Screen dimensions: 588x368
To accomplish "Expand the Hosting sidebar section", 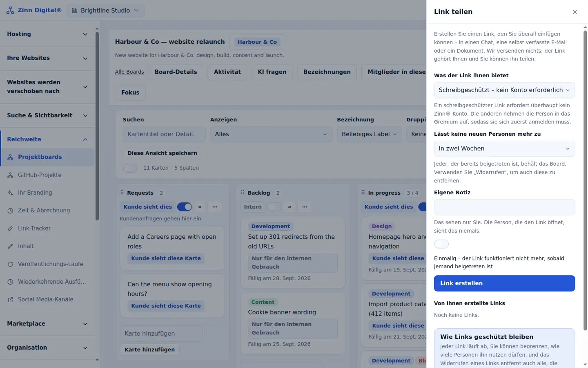I will (47, 34).
